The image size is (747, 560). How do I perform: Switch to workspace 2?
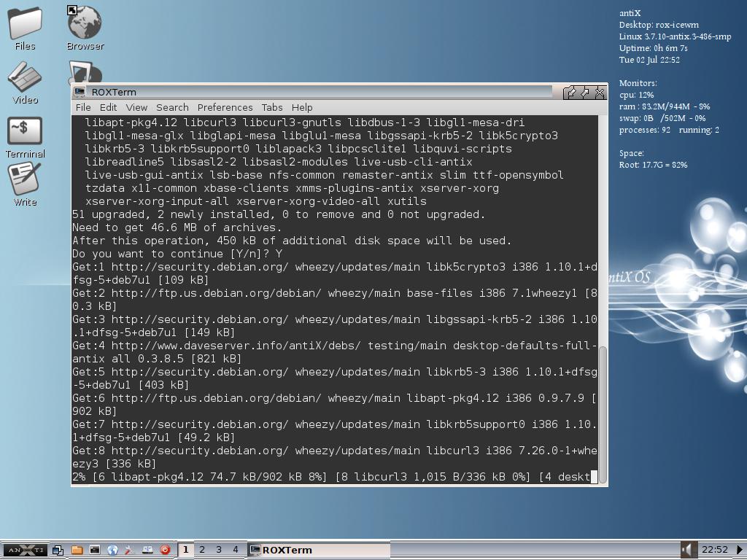(202, 550)
